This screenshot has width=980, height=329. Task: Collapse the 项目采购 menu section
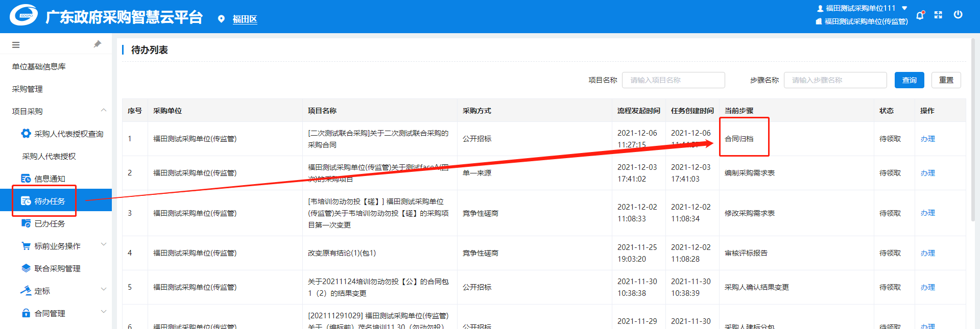coord(104,110)
